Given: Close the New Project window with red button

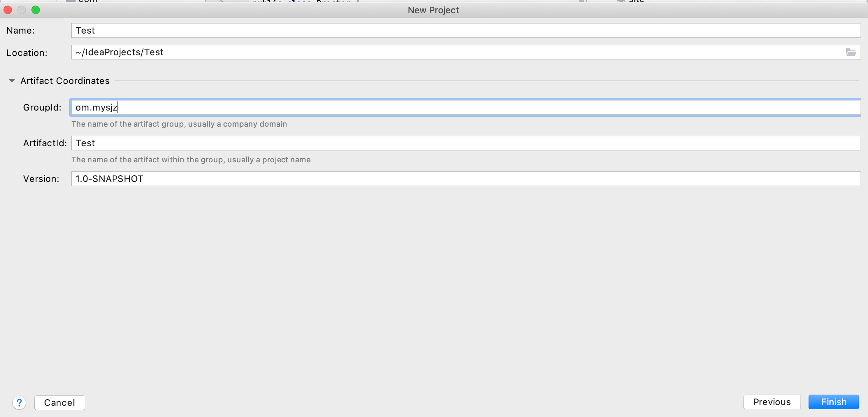Looking at the screenshot, I should [x=8, y=10].
